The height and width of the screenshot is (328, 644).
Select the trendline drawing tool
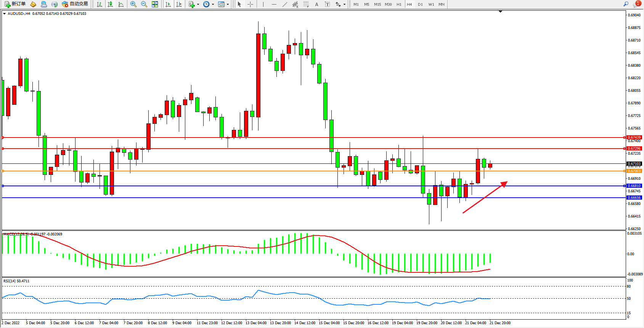285,4
